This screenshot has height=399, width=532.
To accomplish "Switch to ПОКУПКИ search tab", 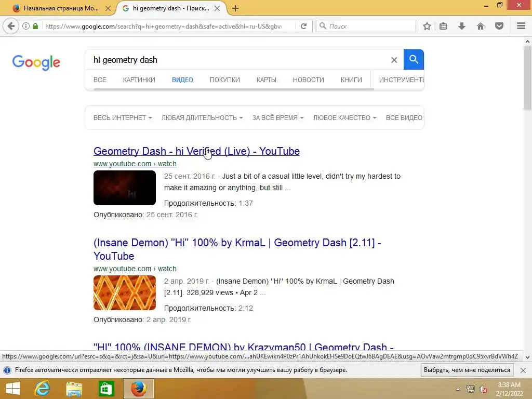I will [x=224, y=79].
